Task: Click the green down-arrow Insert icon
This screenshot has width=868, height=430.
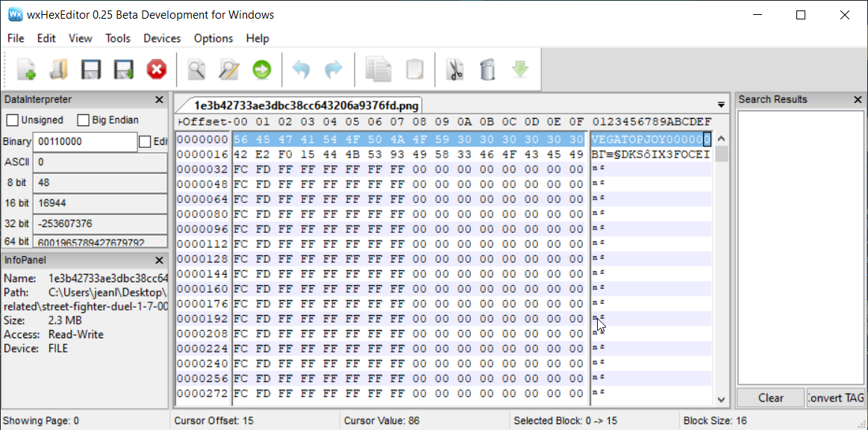Action: click(x=519, y=69)
